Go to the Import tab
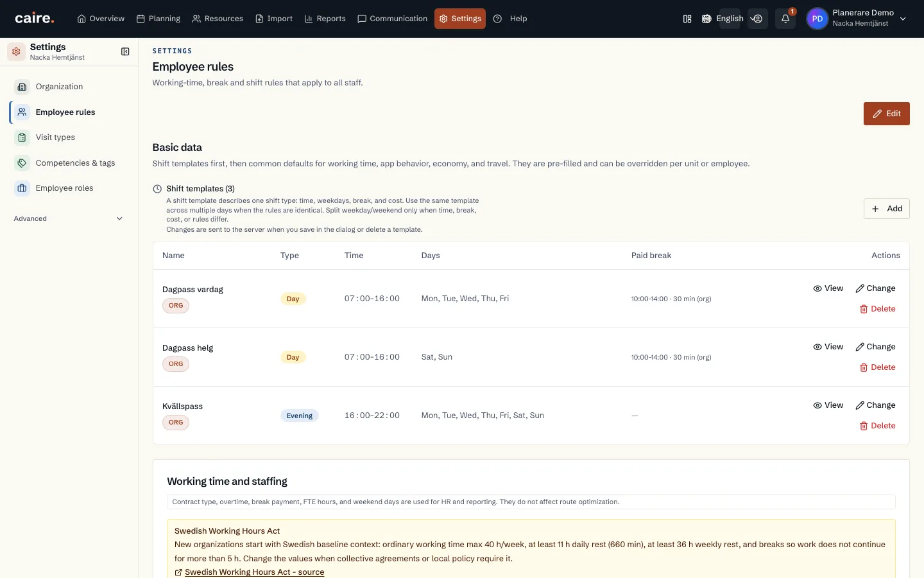 point(274,19)
